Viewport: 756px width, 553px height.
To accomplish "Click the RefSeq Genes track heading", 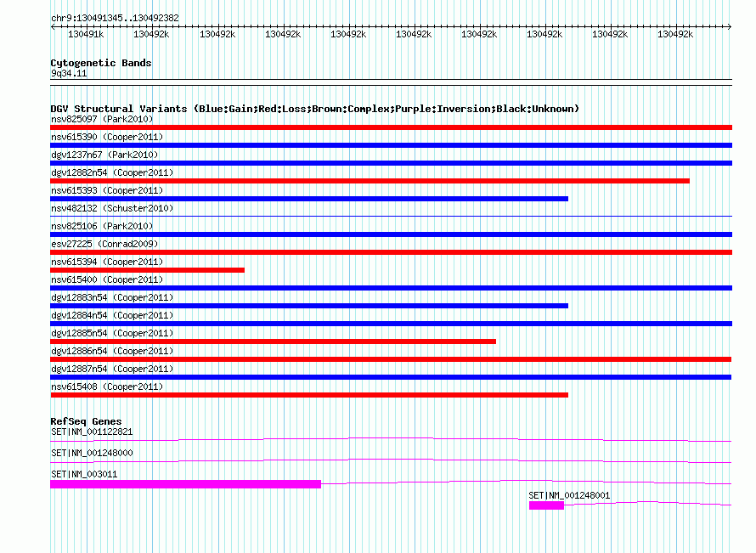I will [x=86, y=421].
